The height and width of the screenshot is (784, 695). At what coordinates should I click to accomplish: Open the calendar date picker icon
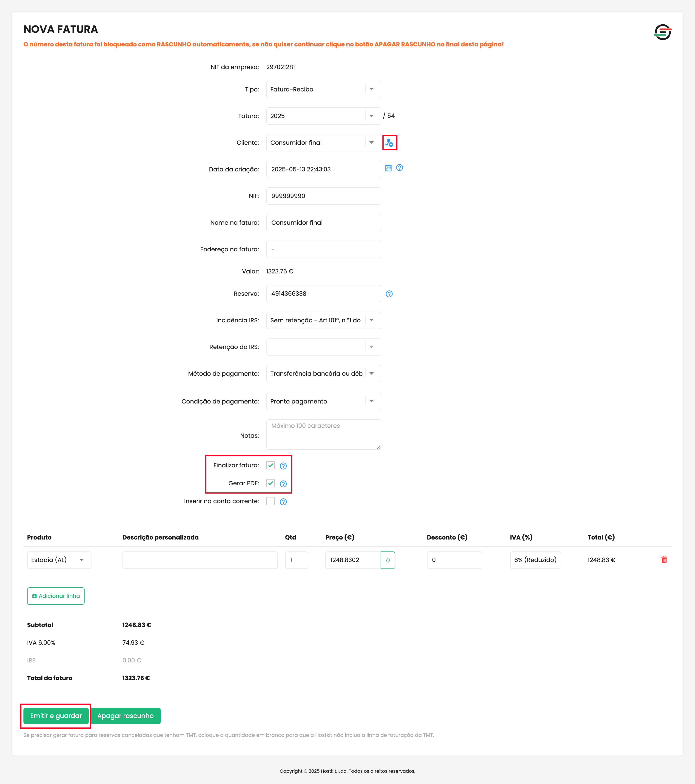pyautogui.click(x=388, y=168)
